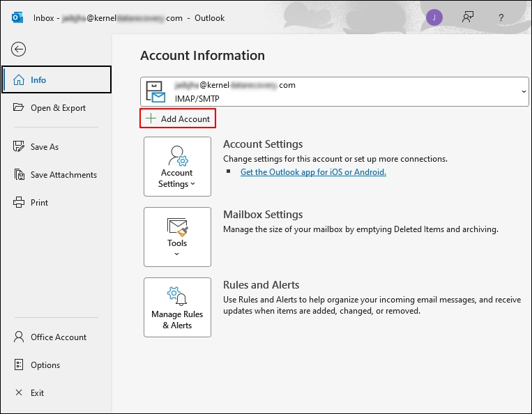Select the Info tab
This screenshot has height=414, width=532.
tap(56, 79)
